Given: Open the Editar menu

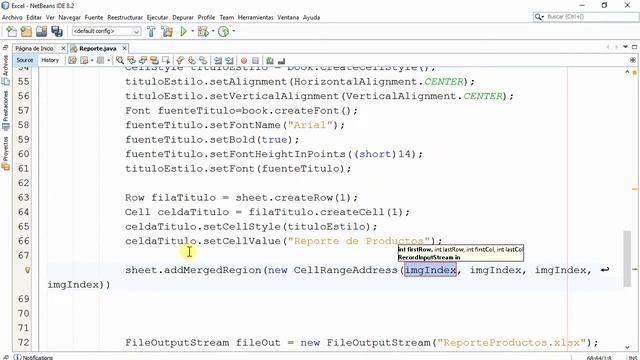Looking at the screenshot, I should (x=34, y=17).
